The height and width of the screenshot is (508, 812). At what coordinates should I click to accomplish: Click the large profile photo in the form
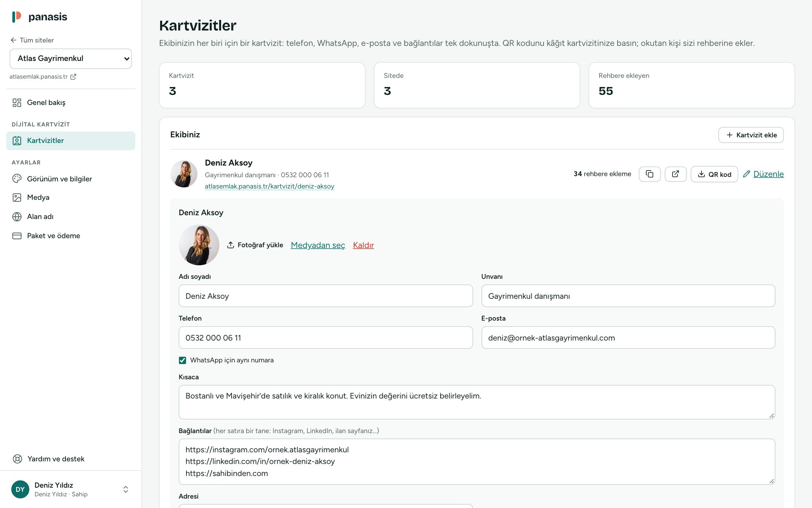(x=199, y=245)
